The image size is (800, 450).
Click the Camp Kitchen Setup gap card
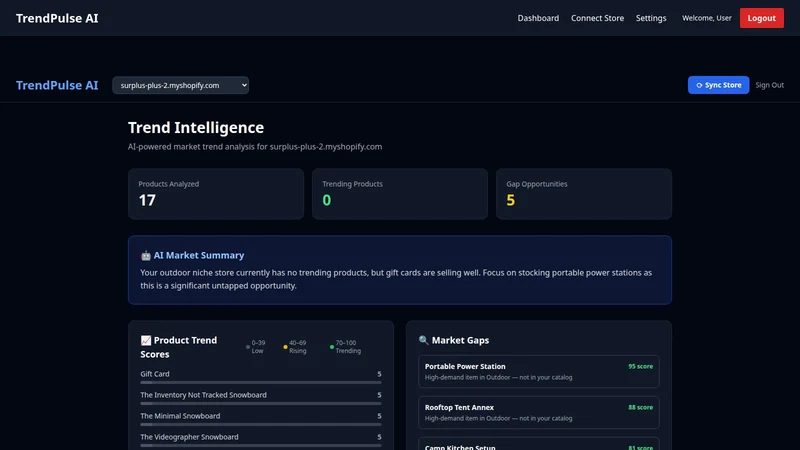click(x=539, y=444)
